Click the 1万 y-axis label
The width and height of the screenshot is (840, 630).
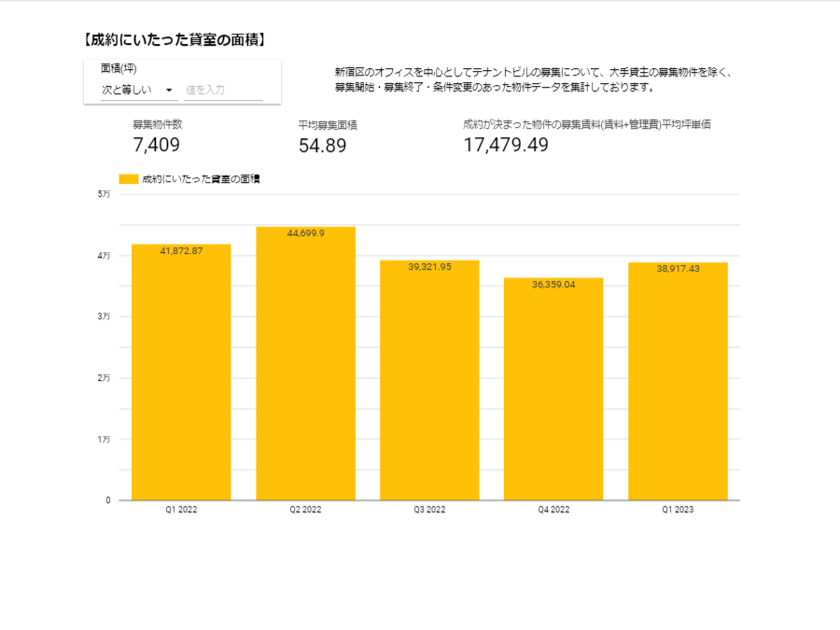104,440
